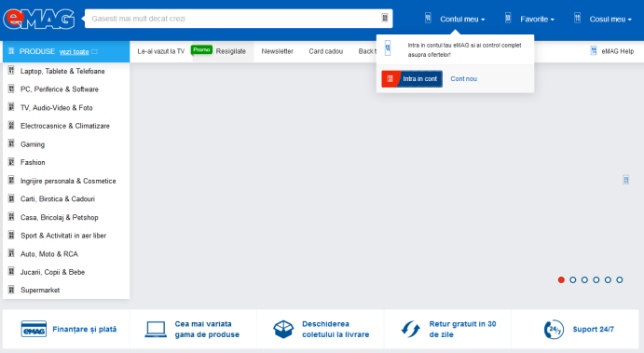Click the Casa, Bricolaj & Petshop icon

(11, 217)
